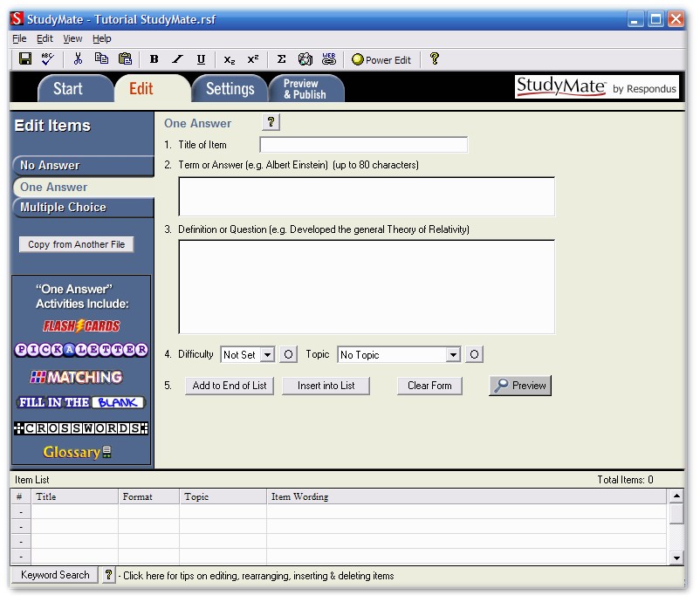Click the Save icon in the toolbar
The width and height of the screenshot is (700, 602).
[25, 59]
